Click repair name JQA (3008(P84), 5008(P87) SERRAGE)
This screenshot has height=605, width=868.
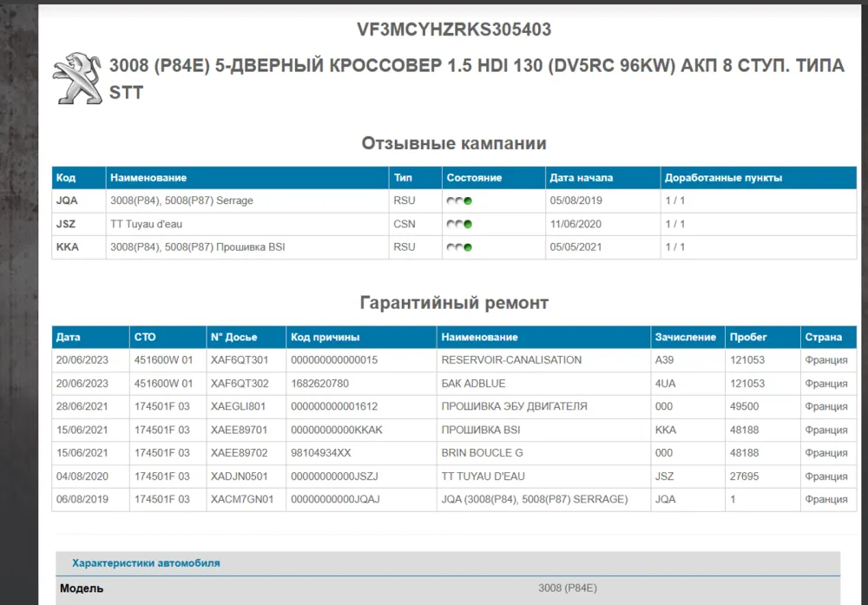pos(535,499)
